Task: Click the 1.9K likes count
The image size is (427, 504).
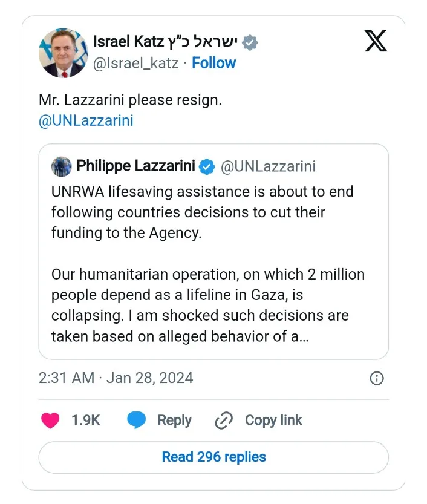Action: (85, 420)
